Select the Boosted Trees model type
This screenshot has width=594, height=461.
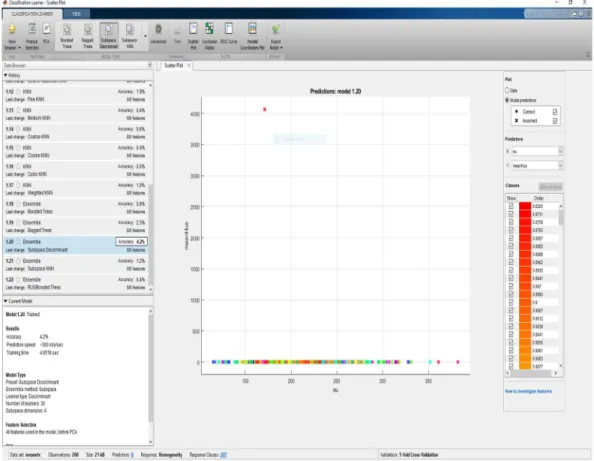pos(67,36)
